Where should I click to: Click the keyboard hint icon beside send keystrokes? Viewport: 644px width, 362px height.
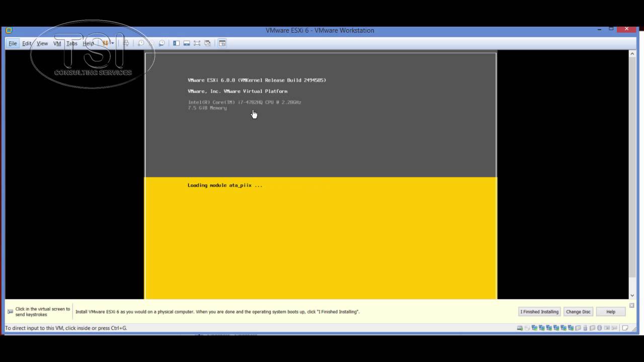click(x=10, y=312)
